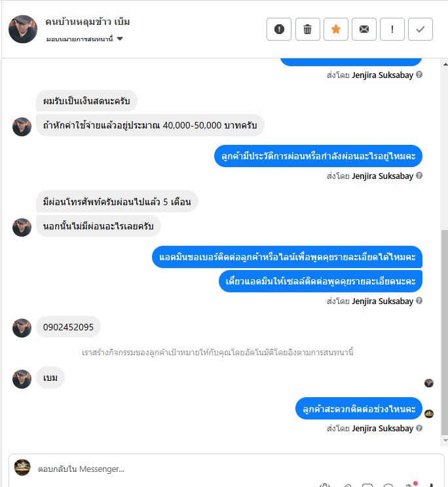The width and height of the screenshot is (448, 487).
Task: Open the customer's profile picture in the header
Action: [x=23, y=29]
